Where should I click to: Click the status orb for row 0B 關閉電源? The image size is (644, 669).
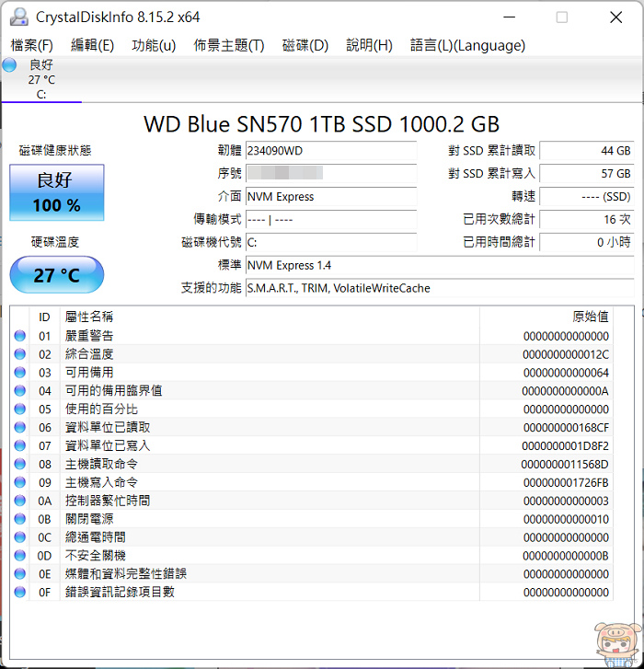coord(19,519)
